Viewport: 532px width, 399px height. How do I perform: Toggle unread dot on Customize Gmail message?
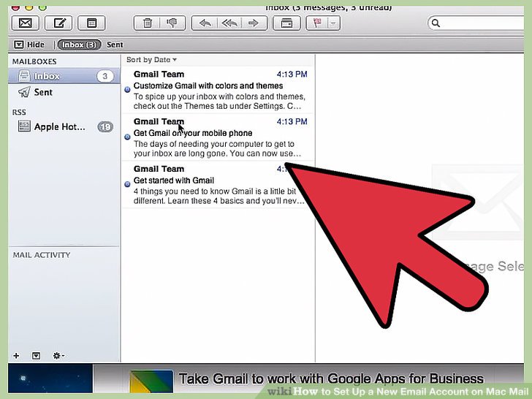(x=127, y=90)
